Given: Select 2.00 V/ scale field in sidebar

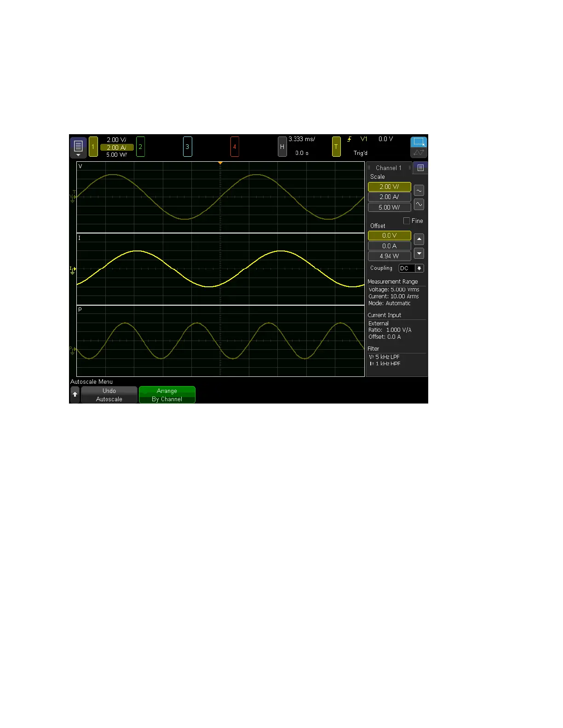Looking at the screenshot, I should [389, 187].
